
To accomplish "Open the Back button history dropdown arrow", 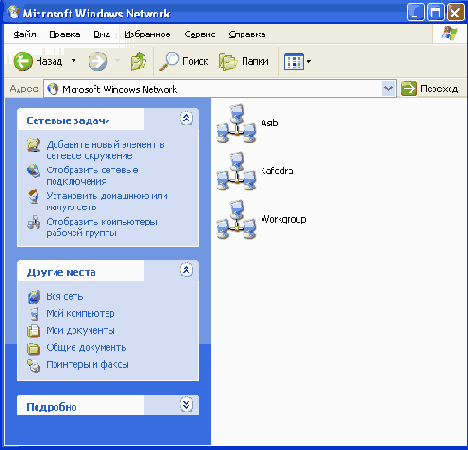I will pos(73,61).
